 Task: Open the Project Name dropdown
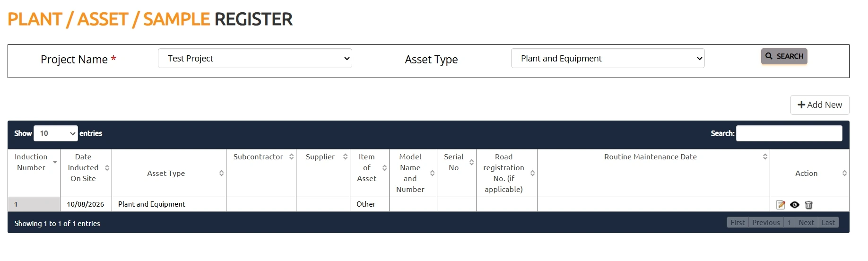point(255,58)
